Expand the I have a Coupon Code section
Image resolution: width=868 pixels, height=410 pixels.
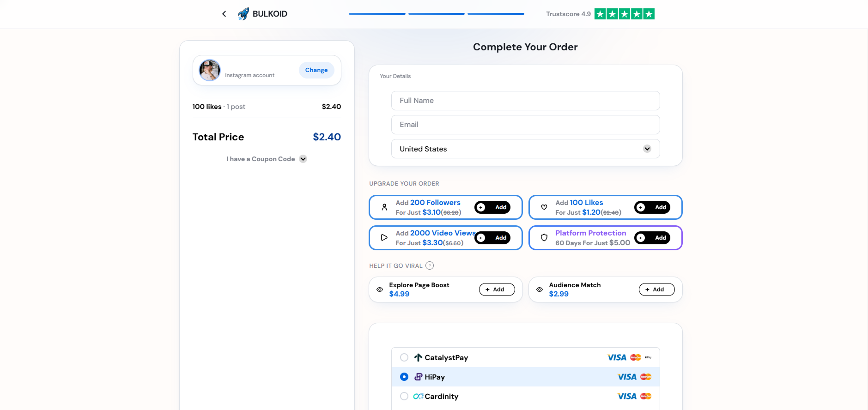click(267, 159)
